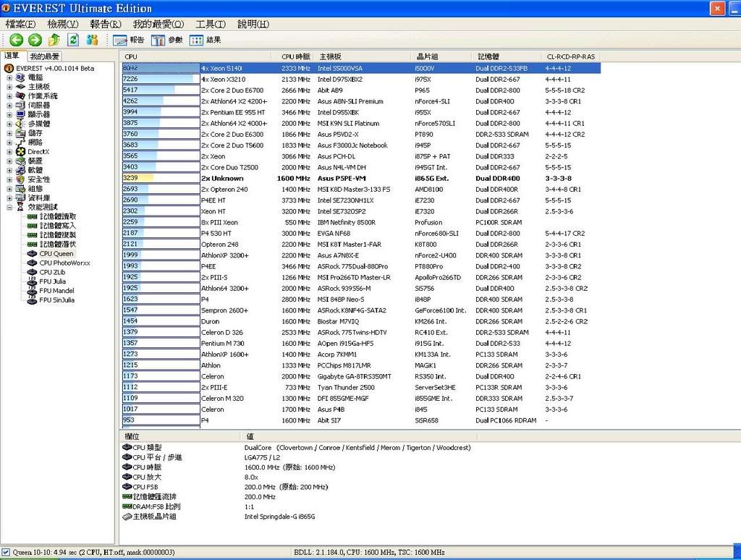Click the two-people users toolbar icon
741x560 pixels.
[92, 41]
